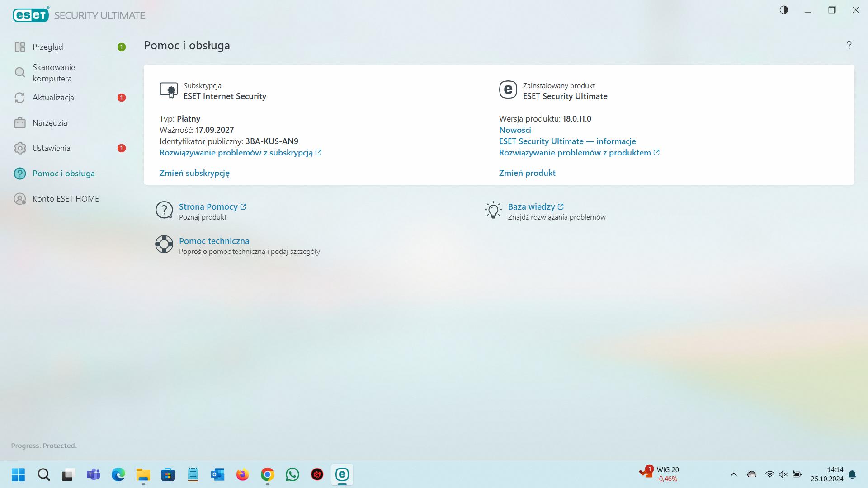Click the product version 18.0.11.0 text
868x488 pixels.
(577, 119)
